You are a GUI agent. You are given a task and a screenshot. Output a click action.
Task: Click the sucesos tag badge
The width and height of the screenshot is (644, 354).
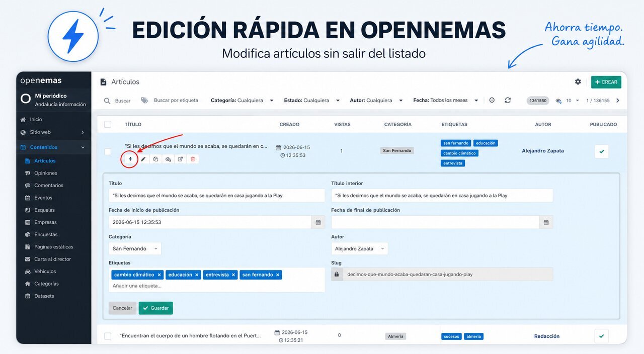[451, 336]
